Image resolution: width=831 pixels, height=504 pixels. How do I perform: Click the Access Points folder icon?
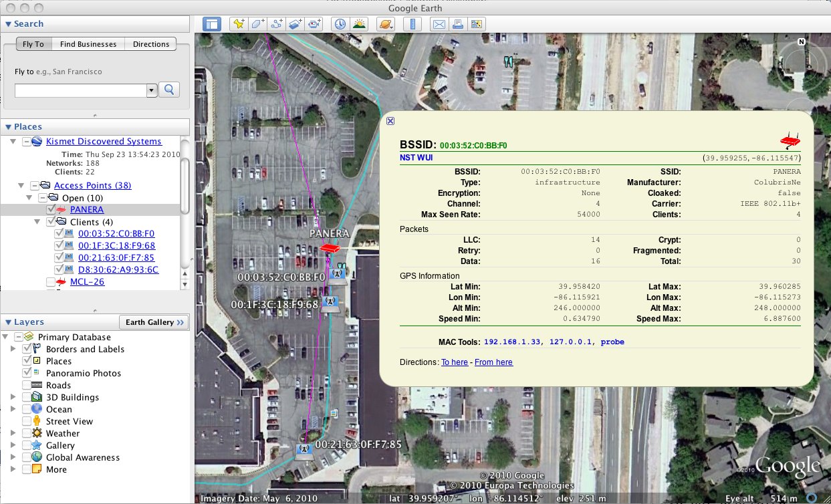[x=46, y=186]
